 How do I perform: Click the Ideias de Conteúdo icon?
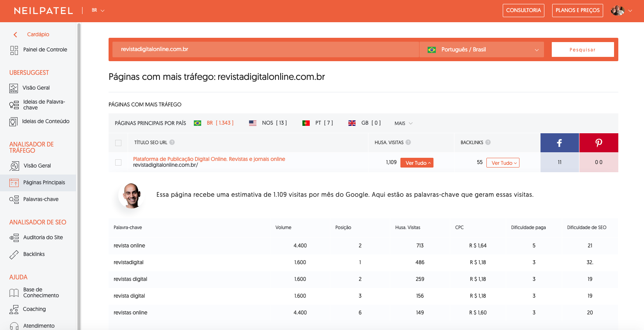[x=13, y=122]
